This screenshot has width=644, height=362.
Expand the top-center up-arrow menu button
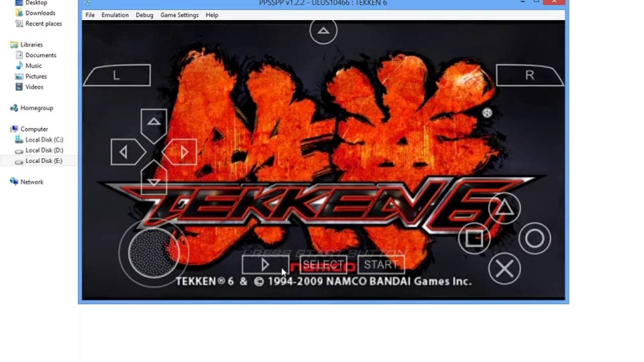point(323,31)
